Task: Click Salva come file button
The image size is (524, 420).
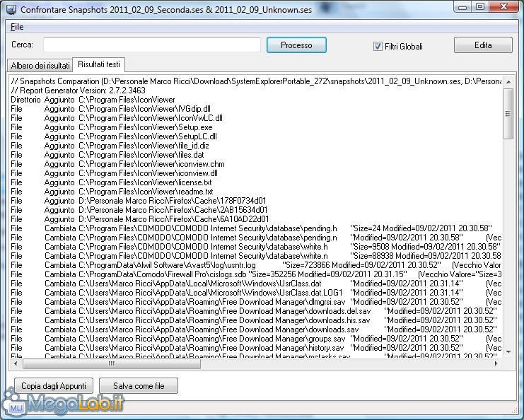Action: 139,386
